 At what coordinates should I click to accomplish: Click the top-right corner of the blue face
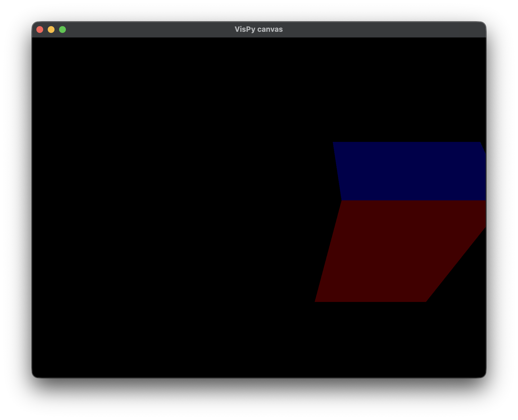pyautogui.click(x=480, y=142)
